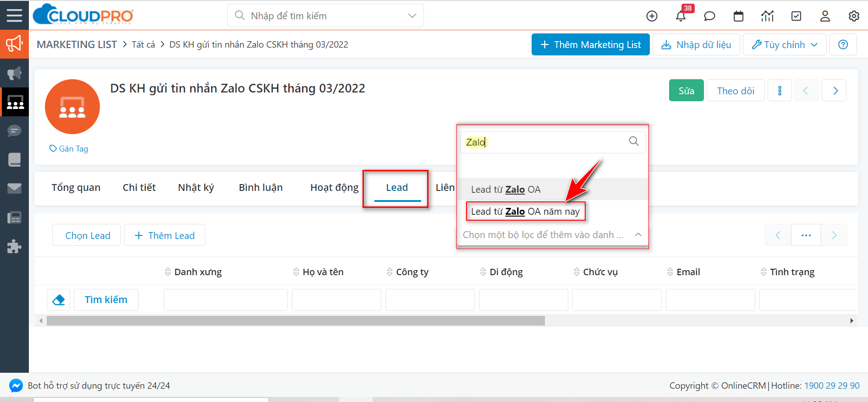868x402 pixels.
Task: Click global search input field
Action: coord(325,16)
